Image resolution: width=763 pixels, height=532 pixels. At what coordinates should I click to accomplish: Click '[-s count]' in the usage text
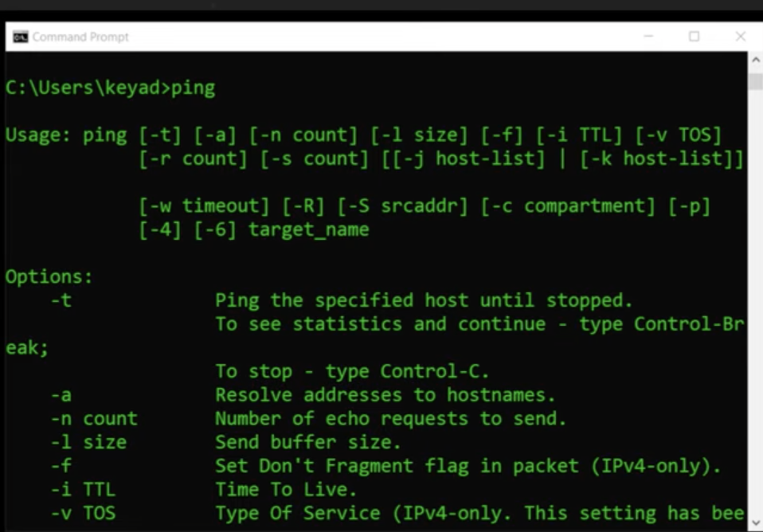(x=315, y=158)
